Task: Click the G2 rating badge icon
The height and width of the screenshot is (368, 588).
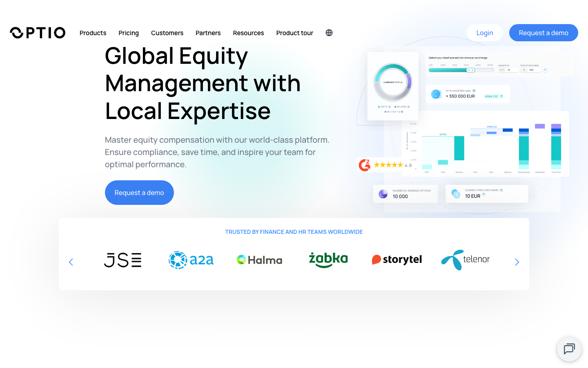Action: coord(365,165)
